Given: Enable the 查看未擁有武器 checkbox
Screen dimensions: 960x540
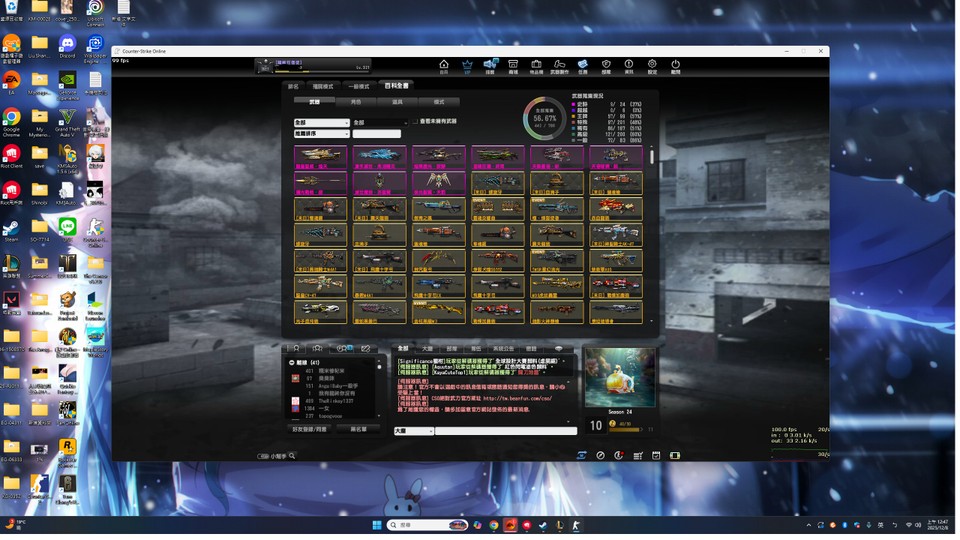Looking at the screenshot, I should 416,122.
